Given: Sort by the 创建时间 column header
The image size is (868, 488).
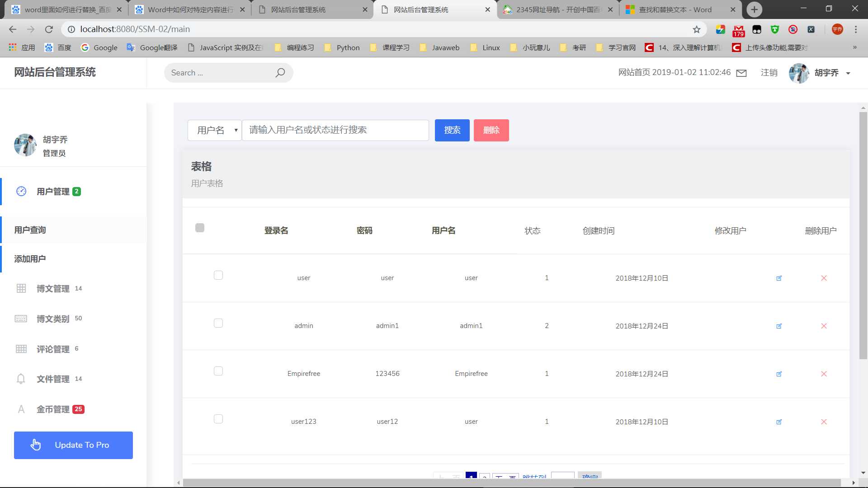Looking at the screenshot, I should coord(598,231).
